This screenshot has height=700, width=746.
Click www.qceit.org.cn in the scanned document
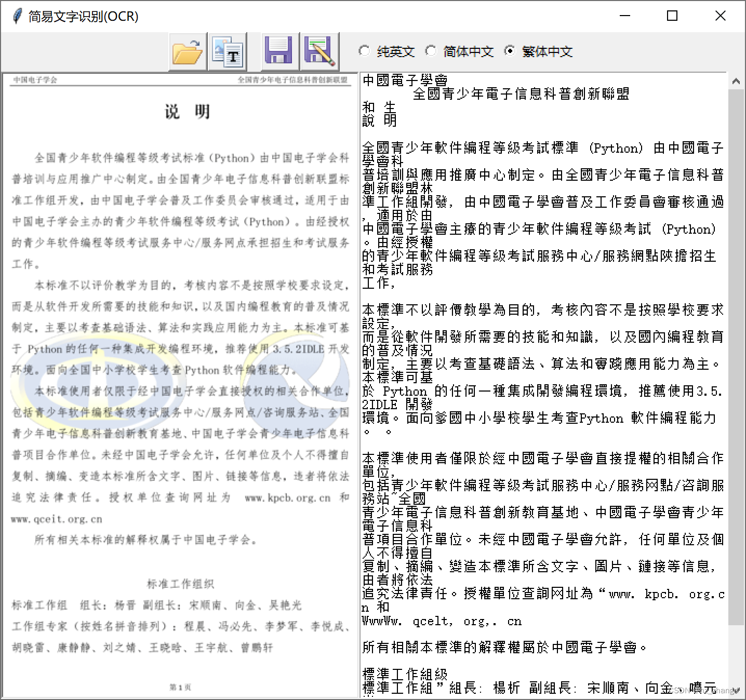57,519
